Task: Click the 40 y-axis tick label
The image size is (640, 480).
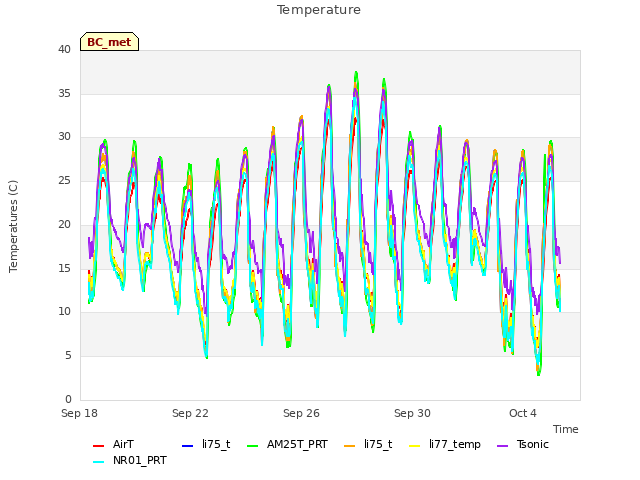Action: click(x=64, y=50)
